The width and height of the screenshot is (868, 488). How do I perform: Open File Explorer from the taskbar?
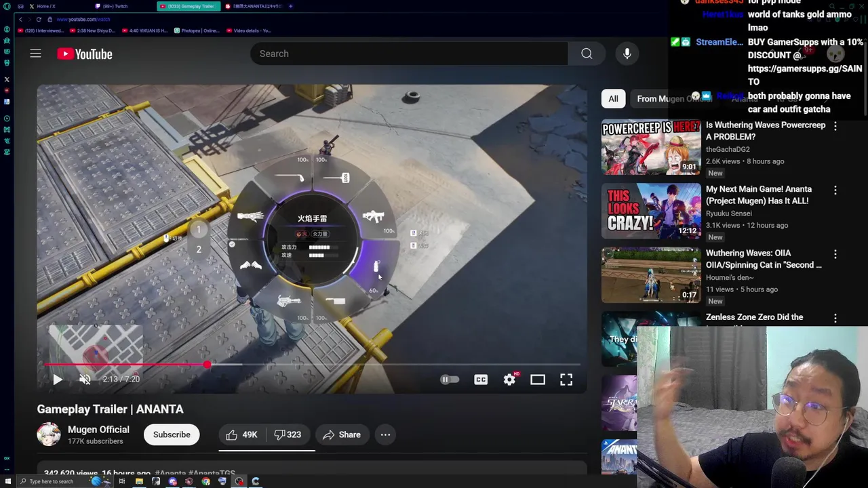139,482
